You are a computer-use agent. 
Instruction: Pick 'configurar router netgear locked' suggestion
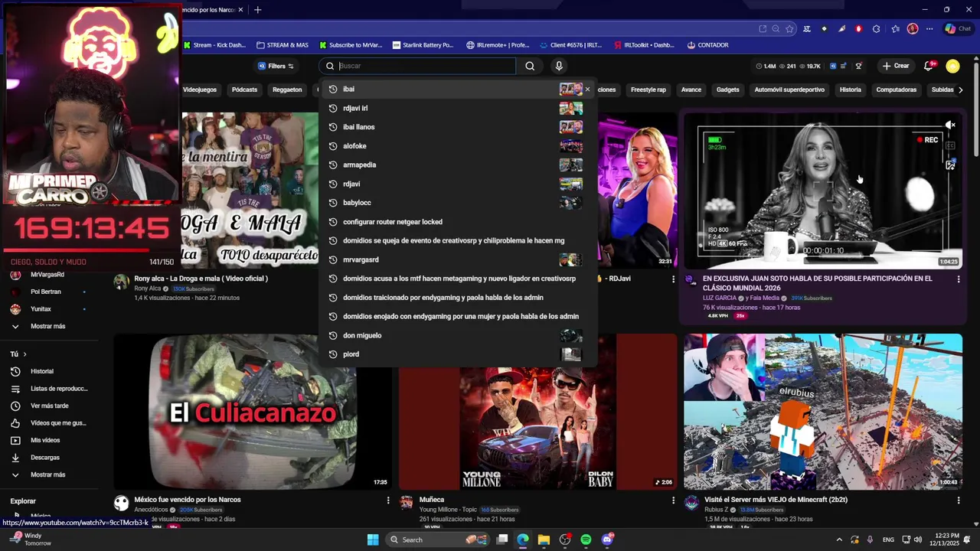[x=457, y=222]
